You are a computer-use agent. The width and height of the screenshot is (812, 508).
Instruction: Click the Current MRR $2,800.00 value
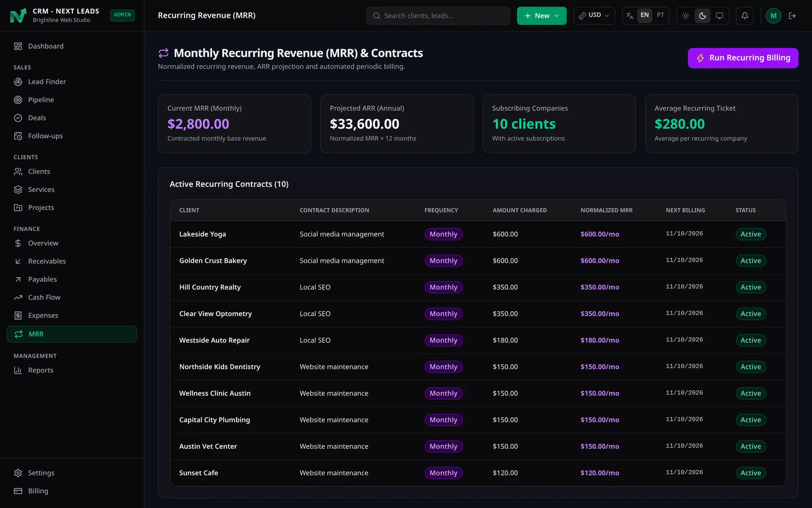pos(198,124)
